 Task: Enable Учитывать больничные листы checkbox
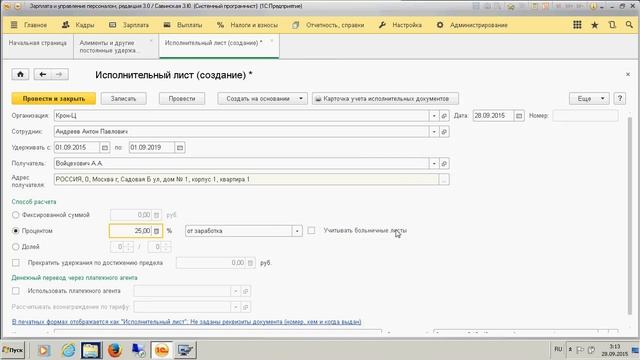(x=311, y=231)
